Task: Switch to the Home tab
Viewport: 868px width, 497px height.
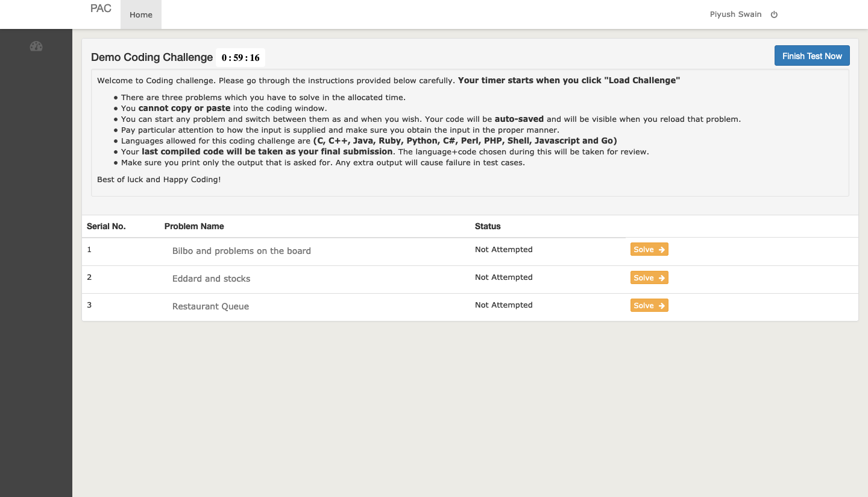Action: click(x=140, y=14)
